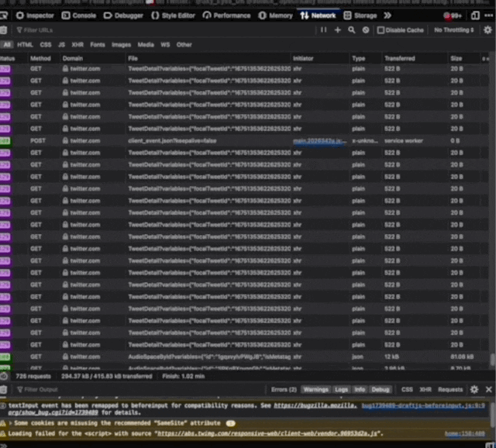The image size is (496, 448).
Task: Click 'service worker' transferred cell
Action: 404,141
